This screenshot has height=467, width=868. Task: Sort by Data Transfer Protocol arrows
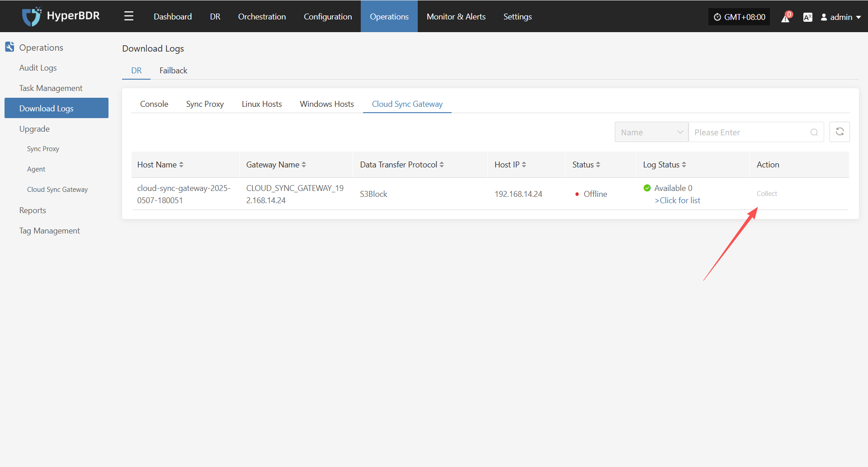442,165
